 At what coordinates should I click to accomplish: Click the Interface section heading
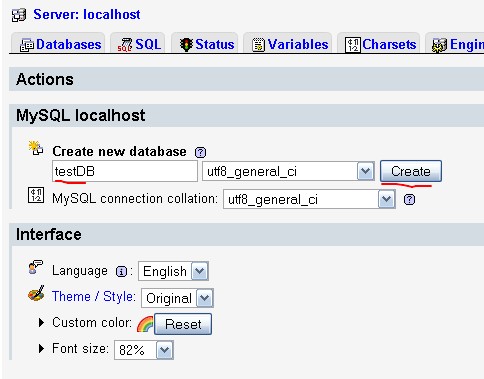49,234
